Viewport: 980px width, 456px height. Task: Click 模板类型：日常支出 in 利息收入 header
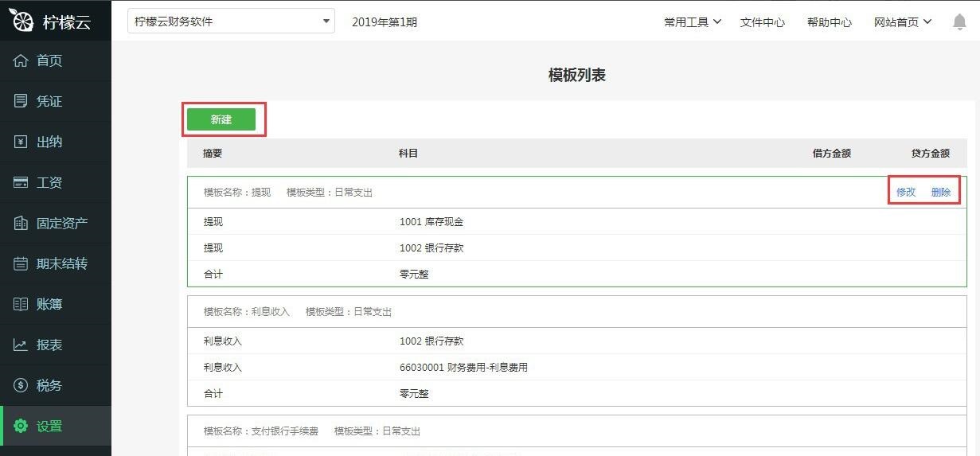coord(349,312)
